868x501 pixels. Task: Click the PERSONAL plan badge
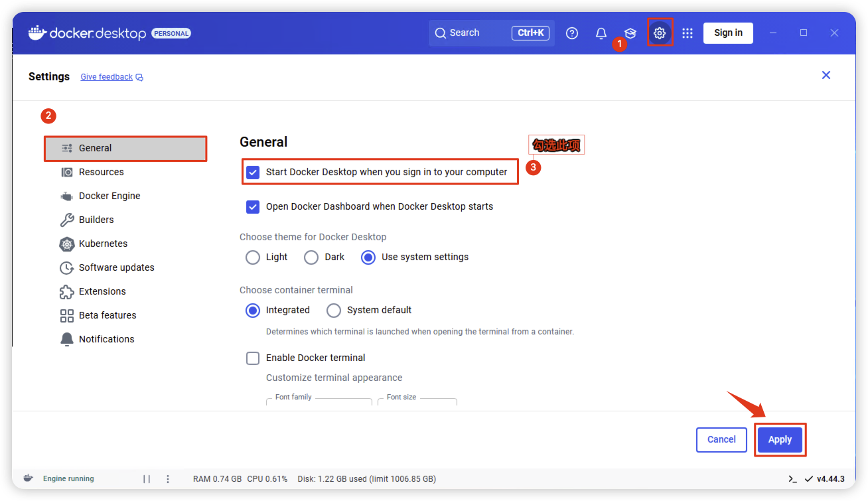[171, 33]
